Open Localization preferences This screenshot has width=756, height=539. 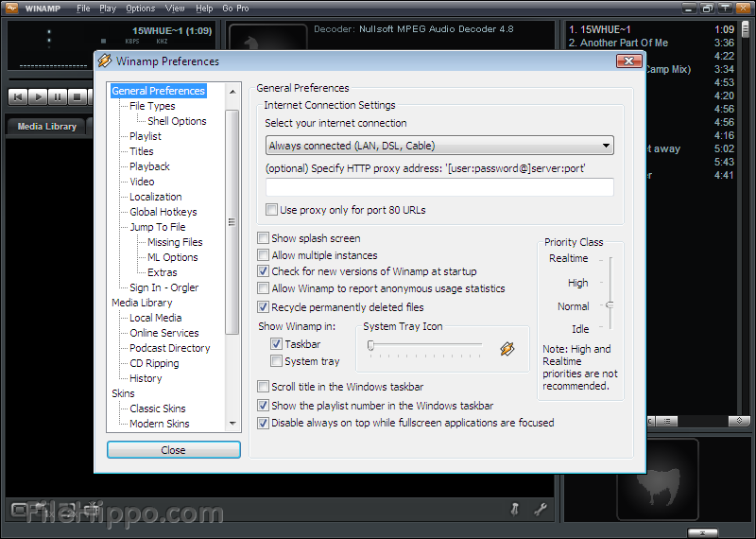(156, 197)
